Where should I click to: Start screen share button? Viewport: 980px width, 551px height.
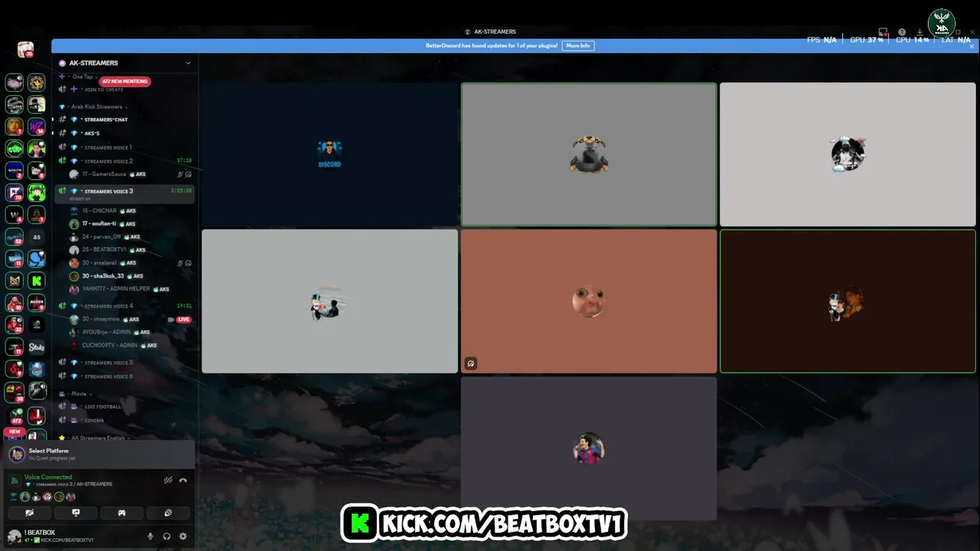point(76,513)
